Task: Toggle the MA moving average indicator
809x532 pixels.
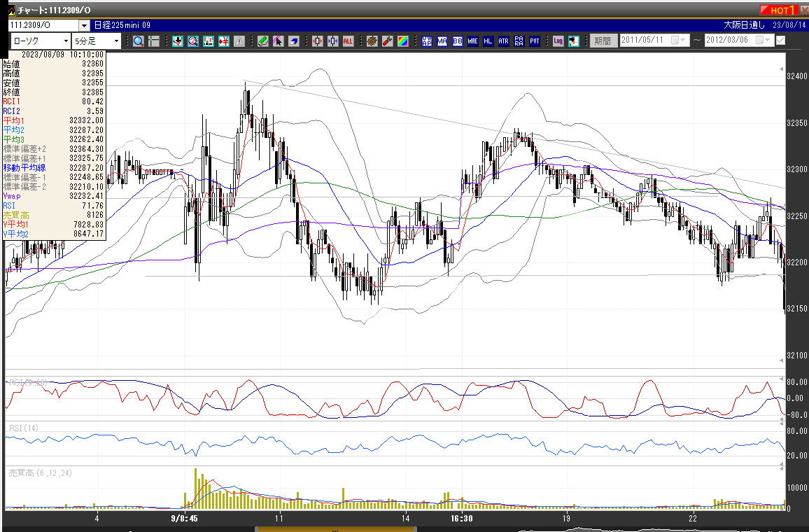Action: click(x=442, y=41)
